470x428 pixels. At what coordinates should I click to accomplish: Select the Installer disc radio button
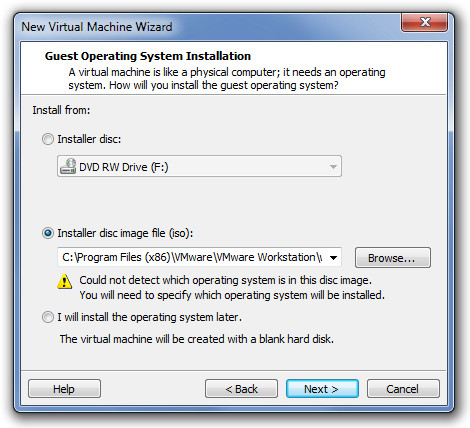click(48, 139)
